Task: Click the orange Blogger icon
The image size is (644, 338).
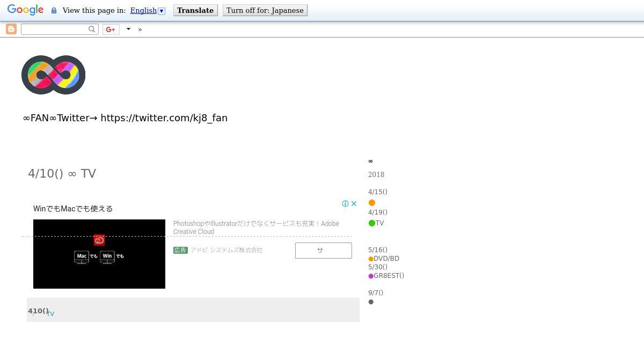Action: [11, 29]
